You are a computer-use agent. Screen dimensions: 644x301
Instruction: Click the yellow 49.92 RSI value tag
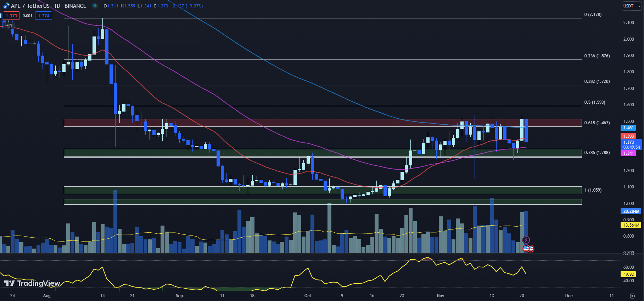pyautogui.click(x=628, y=274)
